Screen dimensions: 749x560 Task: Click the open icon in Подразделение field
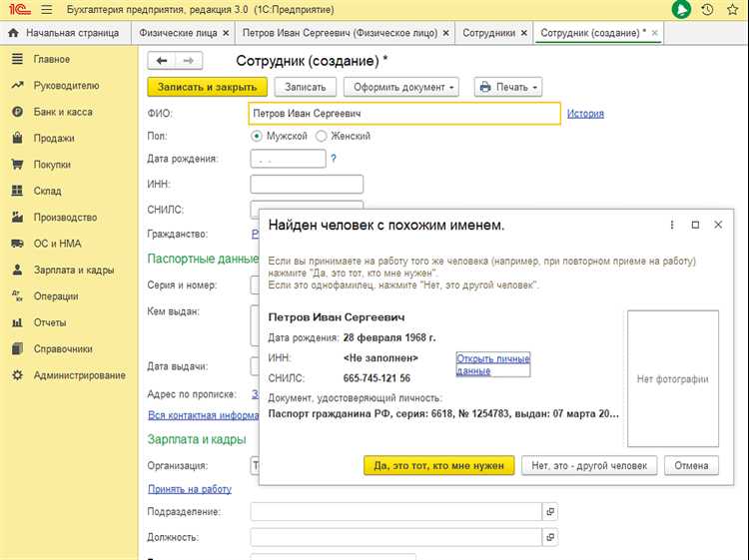tap(550, 511)
